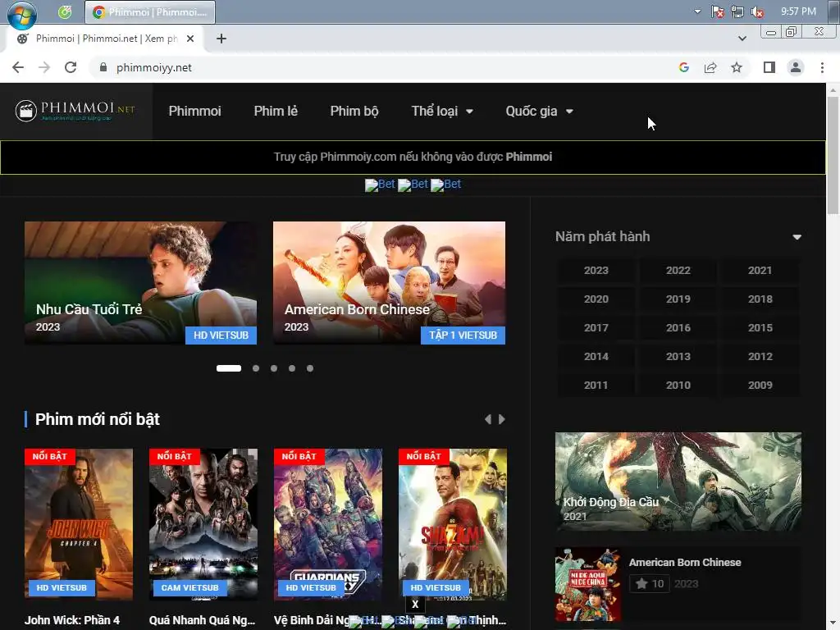
Task: Open the John Wick Chapter 4 poster
Action: point(79,523)
